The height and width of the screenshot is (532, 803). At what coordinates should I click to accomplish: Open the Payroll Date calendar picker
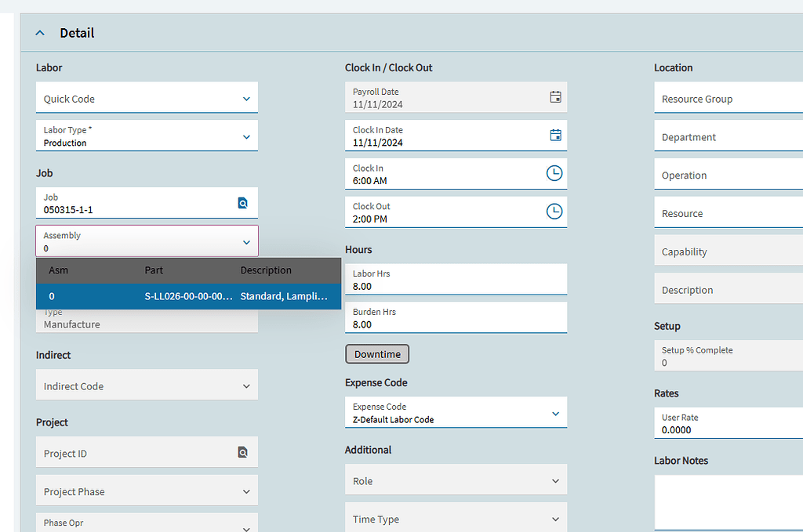click(555, 96)
